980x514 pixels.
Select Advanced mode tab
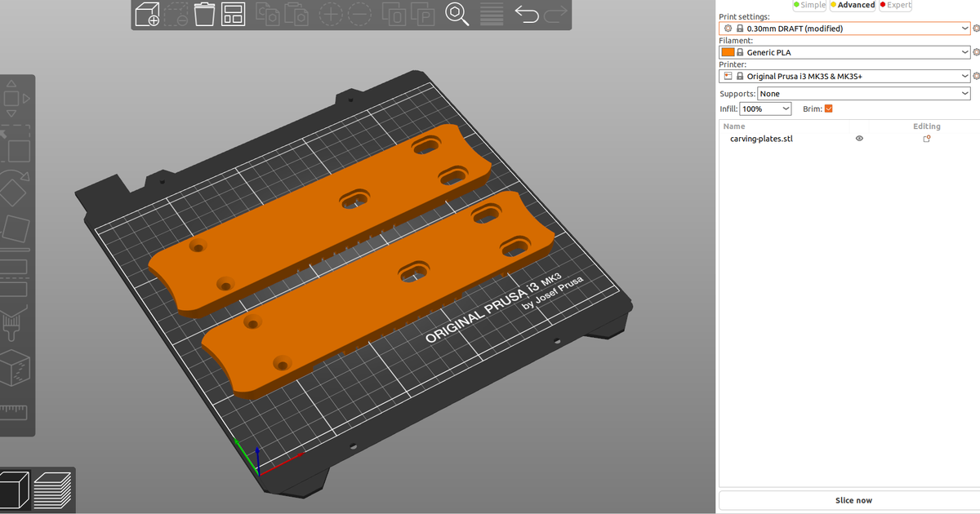pyautogui.click(x=855, y=5)
